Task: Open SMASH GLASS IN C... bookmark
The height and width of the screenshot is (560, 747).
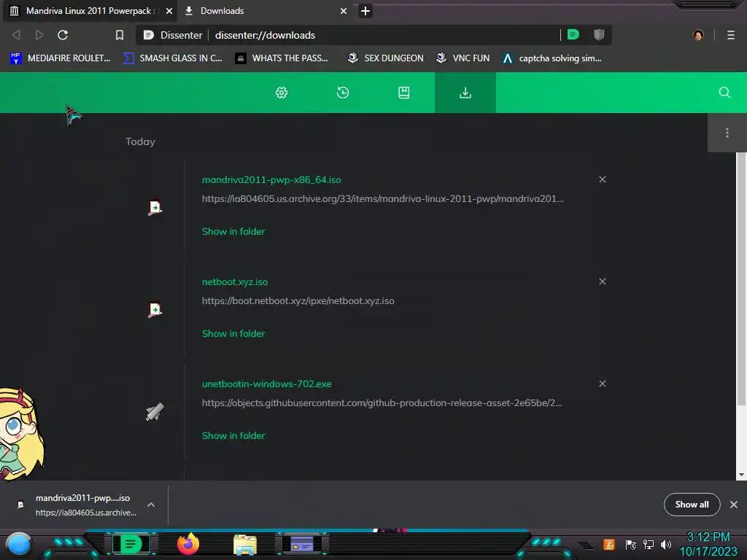Action: click(173, 58)
